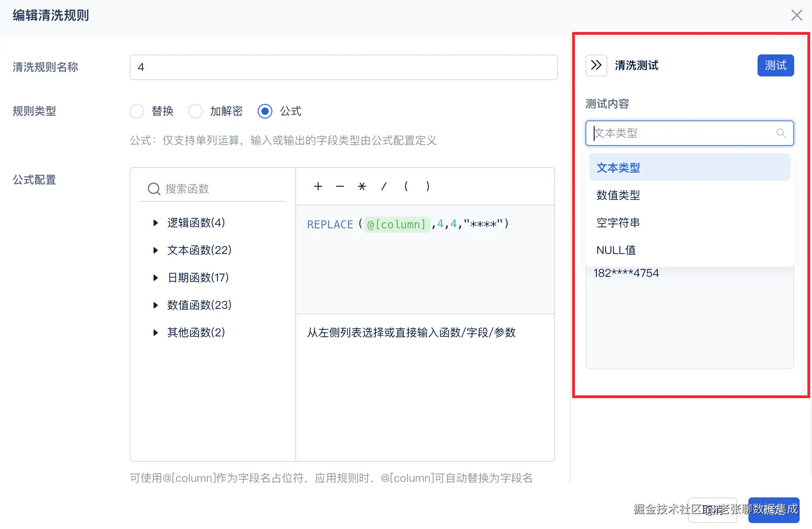This screenshot has width=812, height=529.
Task: Insert the multiply asterisk operator
Action: click(362, 186)
